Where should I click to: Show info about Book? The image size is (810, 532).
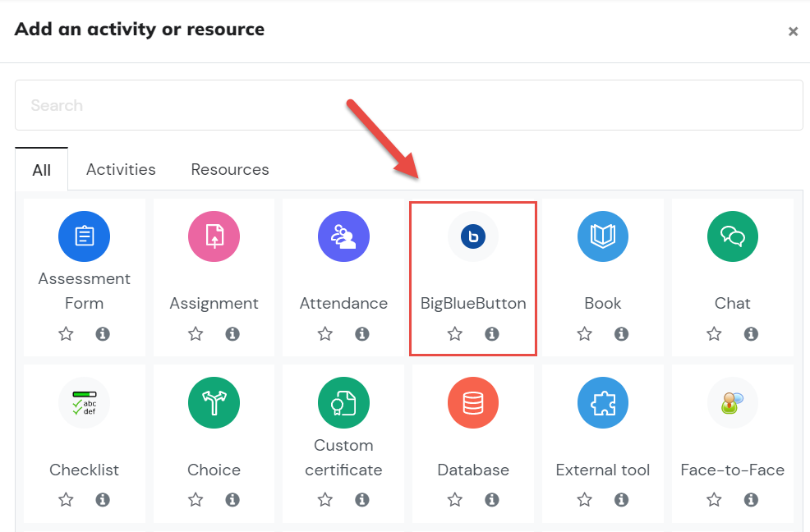pyautogui.click(x=621, y=333)
